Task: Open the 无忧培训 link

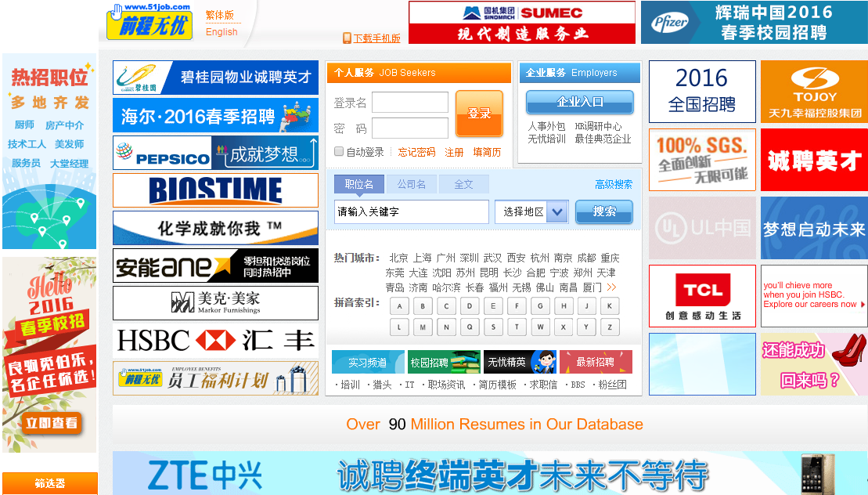Action: [546, 139]
